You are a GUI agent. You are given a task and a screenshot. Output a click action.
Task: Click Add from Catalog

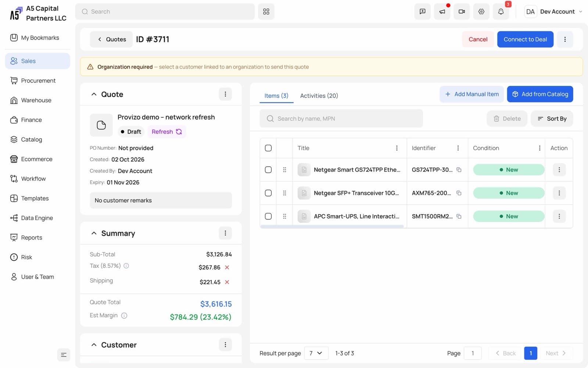pos(540,94)
